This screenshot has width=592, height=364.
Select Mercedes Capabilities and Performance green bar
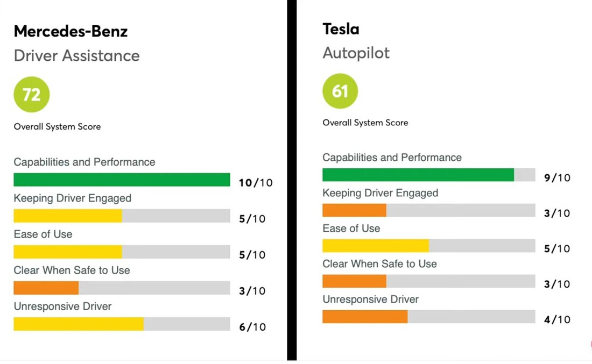[122, 180]
